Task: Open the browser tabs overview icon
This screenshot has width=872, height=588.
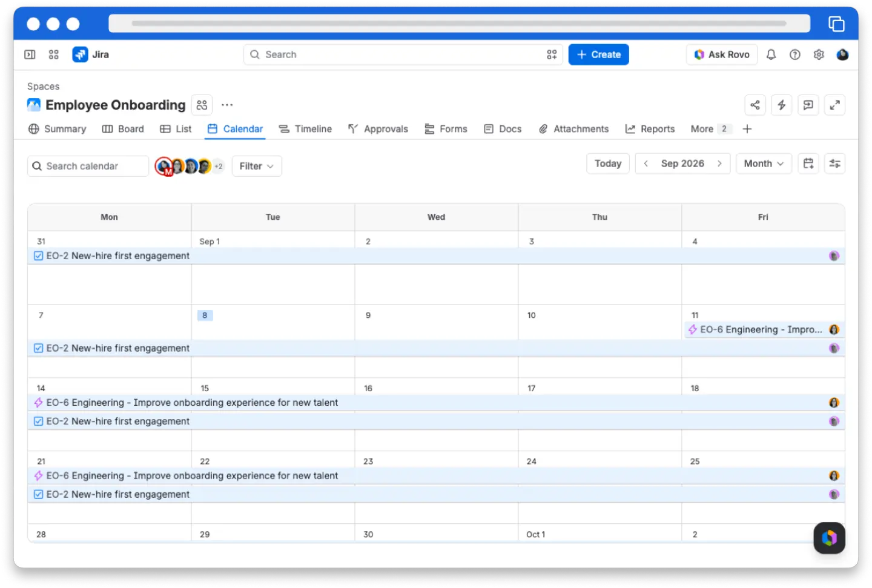Action: 836,24
